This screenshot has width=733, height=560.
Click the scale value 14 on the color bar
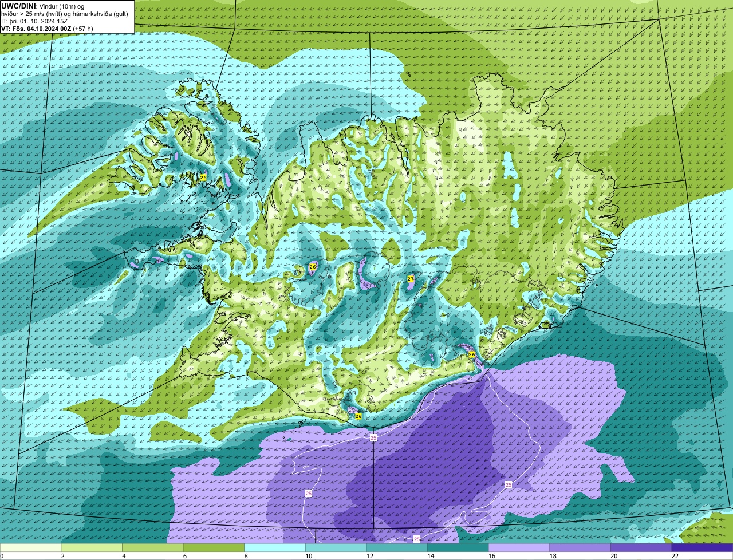point(430,556)
